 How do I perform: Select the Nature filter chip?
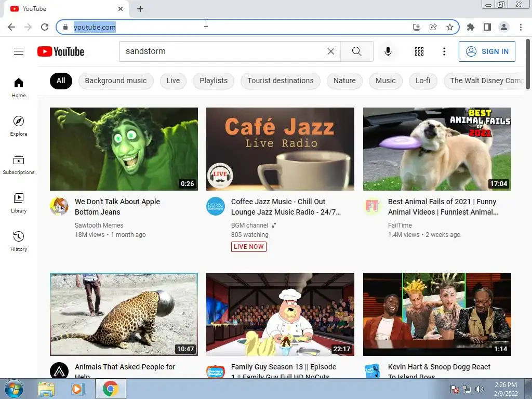(x=344, y=81)
